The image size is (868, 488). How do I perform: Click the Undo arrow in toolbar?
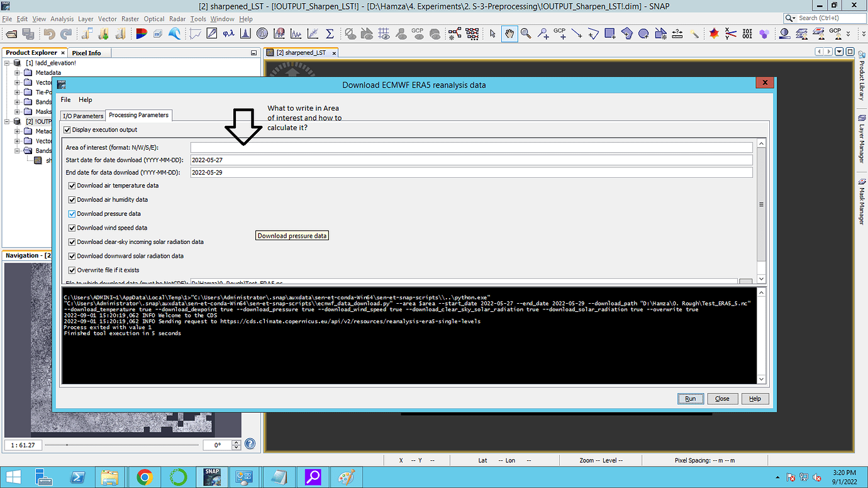[49, 34]
